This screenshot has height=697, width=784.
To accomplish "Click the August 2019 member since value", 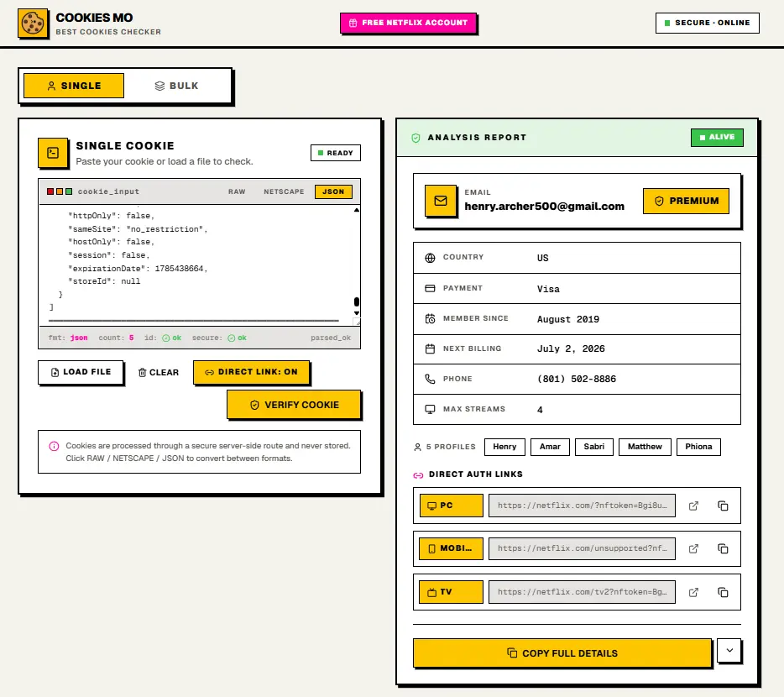I will tap(568, 319).
